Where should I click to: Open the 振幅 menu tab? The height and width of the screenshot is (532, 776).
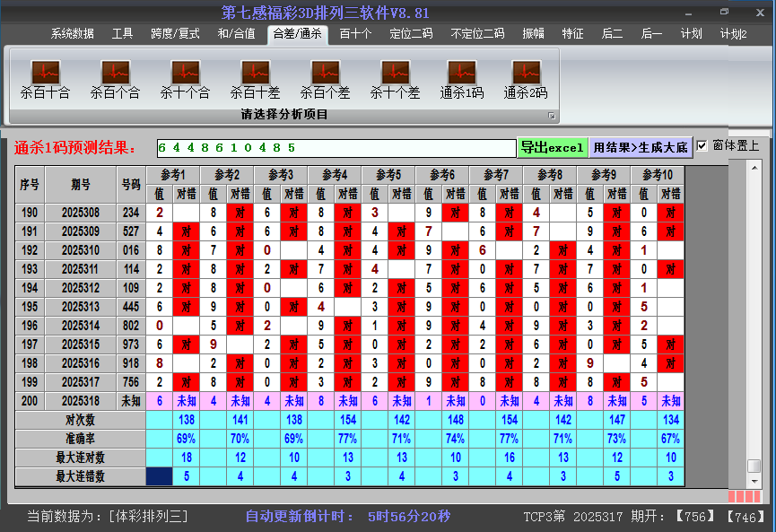pyautogui.click(x=534, y=34)
